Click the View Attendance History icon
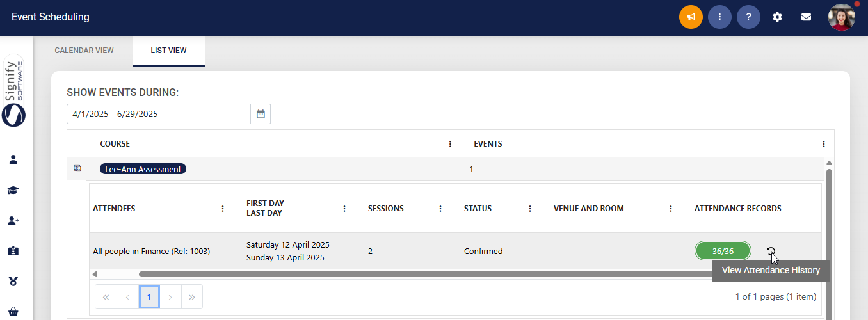 point(771,252)
